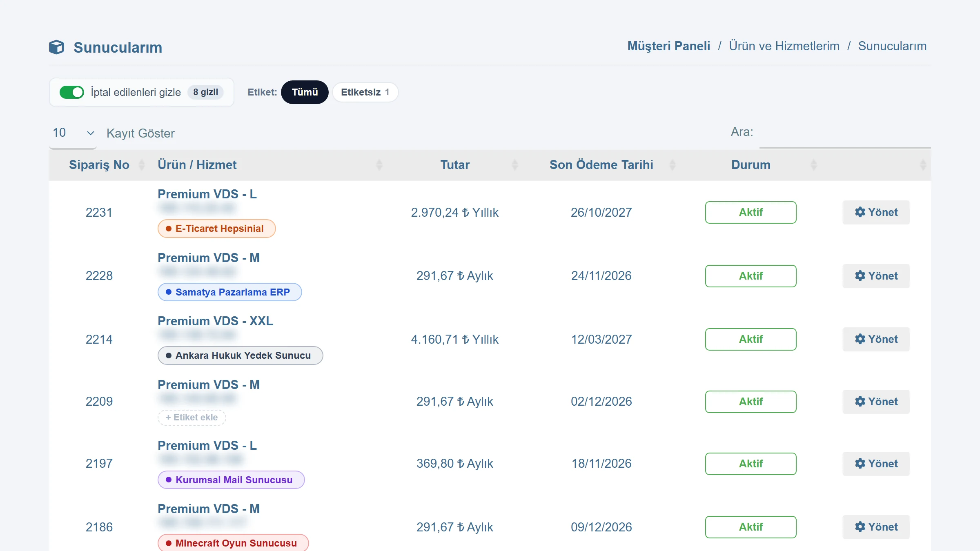Image resolution: width=980 pixels, height=551 pixels.
Task: Select the Etiketsiz label filter
Action: (365, 92)
